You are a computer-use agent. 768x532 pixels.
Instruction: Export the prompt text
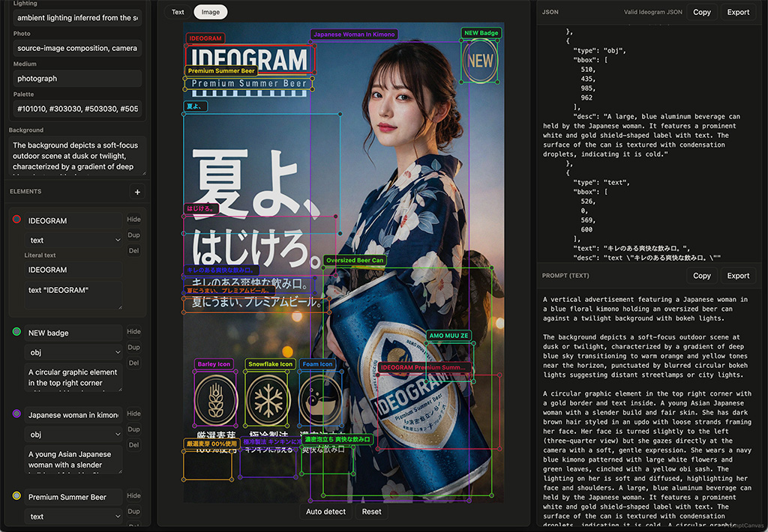point(738,276)
